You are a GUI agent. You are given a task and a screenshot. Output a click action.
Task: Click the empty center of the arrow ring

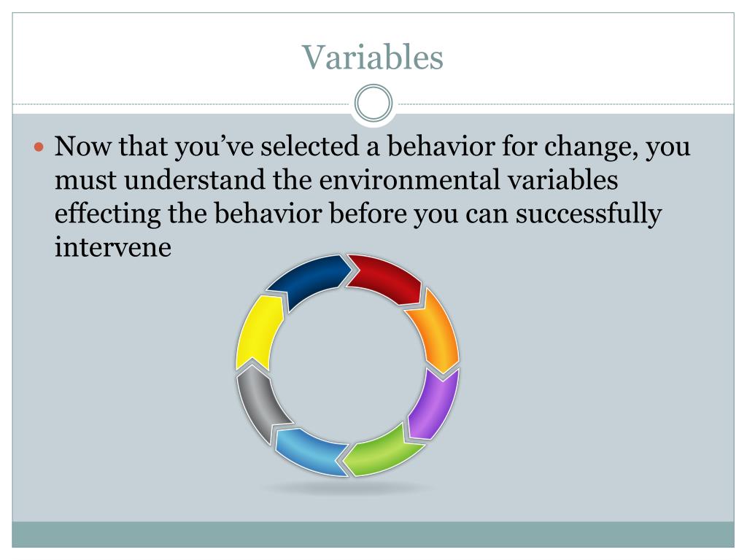click(348, 366)
